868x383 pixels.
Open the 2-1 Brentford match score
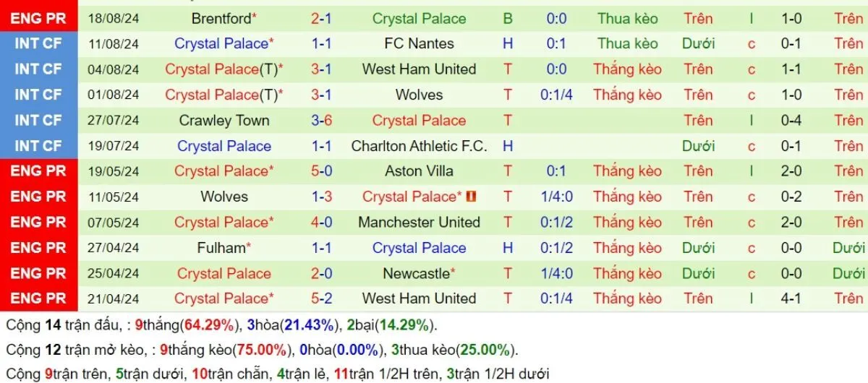pyautogui.click(x=321, y=18)
